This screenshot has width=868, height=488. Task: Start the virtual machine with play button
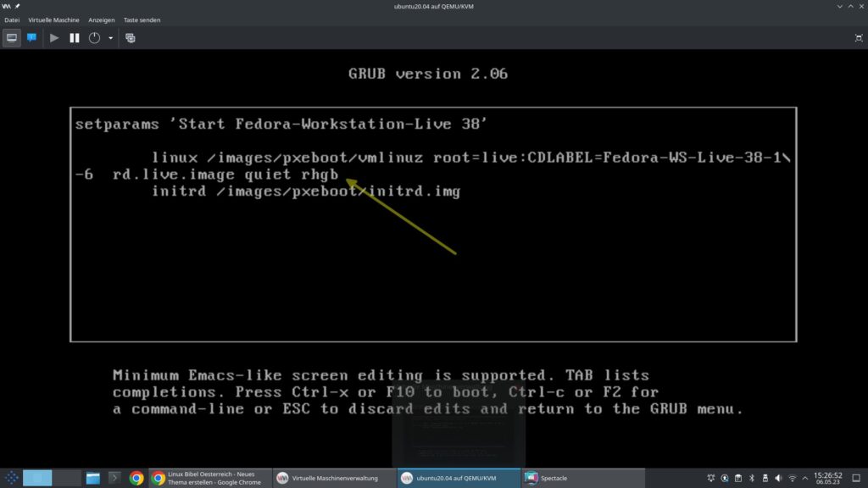tap(53, 38)
